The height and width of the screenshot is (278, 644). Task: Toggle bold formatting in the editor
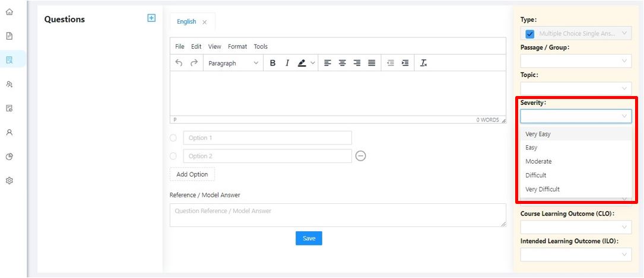click(x=272, y=63)
